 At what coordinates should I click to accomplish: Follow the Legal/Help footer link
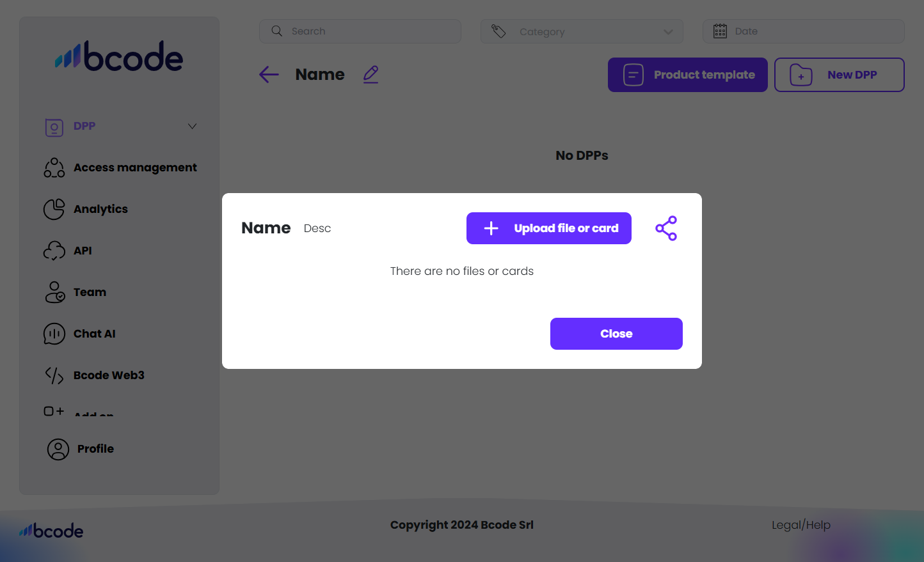(x=801, y=525)
